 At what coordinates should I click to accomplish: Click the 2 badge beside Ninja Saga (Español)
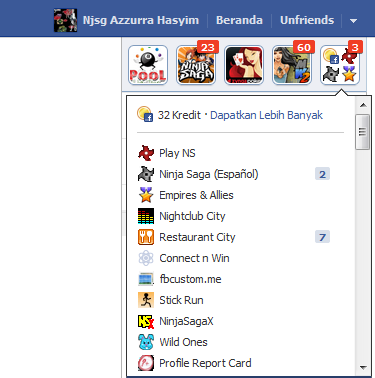(322, 174)
